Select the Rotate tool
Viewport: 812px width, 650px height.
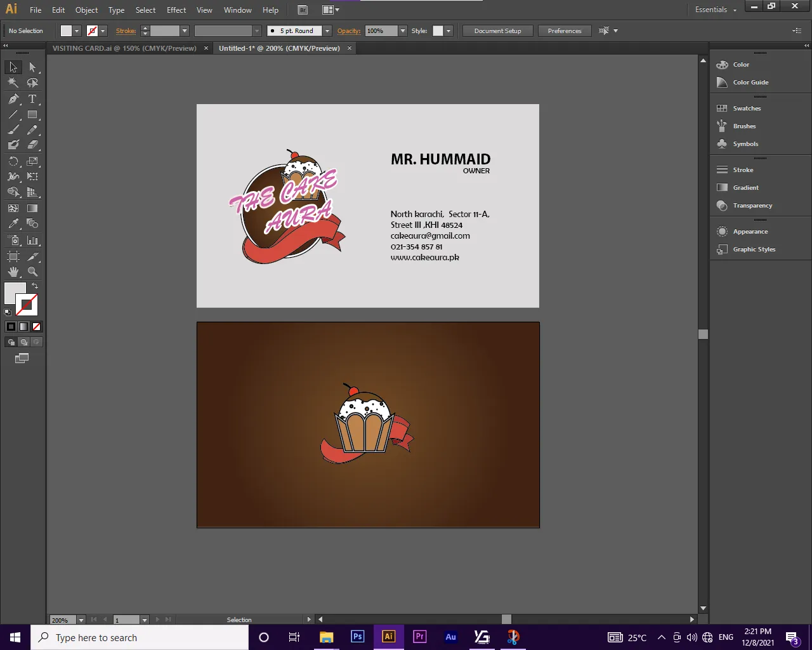point(13,161)
